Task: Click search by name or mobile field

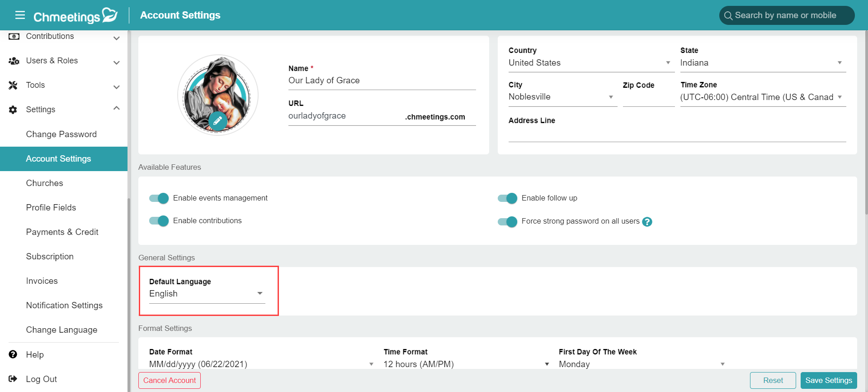Action: (x=787, y=15)
